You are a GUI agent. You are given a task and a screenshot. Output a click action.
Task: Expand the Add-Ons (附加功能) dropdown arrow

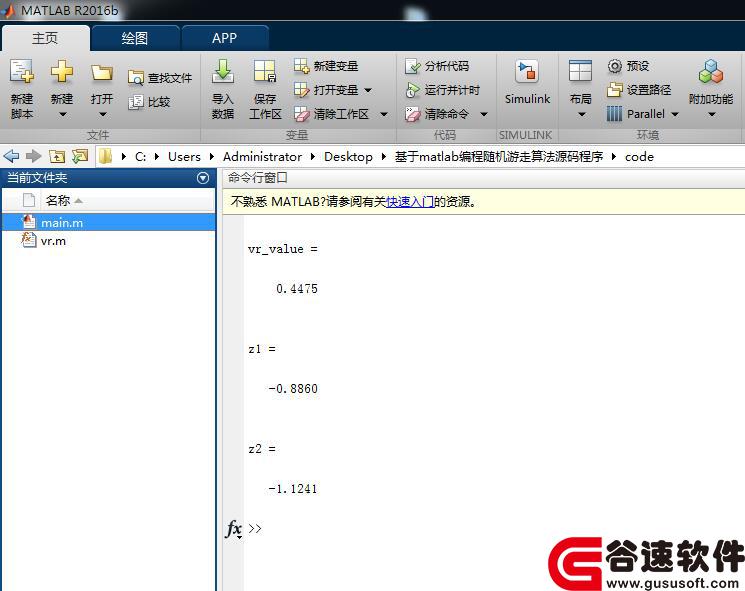click(711, 114)
